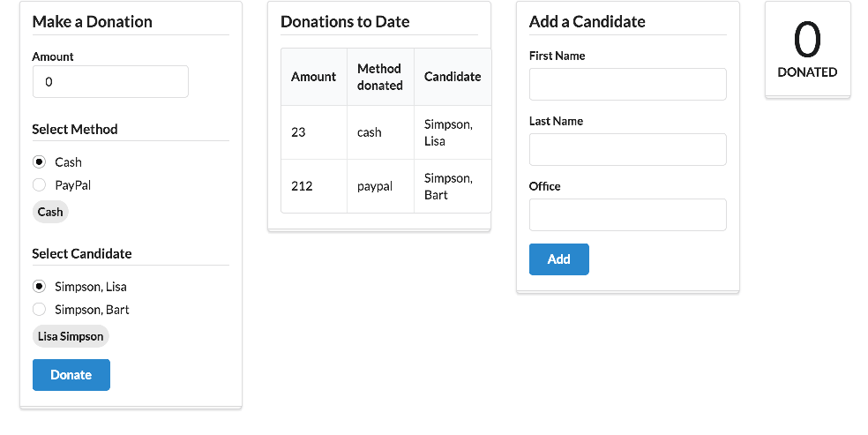The height and width of the screenshot is (435, 868).
Task: Select the PayPal payment method radio
Action: click(39, 185)
